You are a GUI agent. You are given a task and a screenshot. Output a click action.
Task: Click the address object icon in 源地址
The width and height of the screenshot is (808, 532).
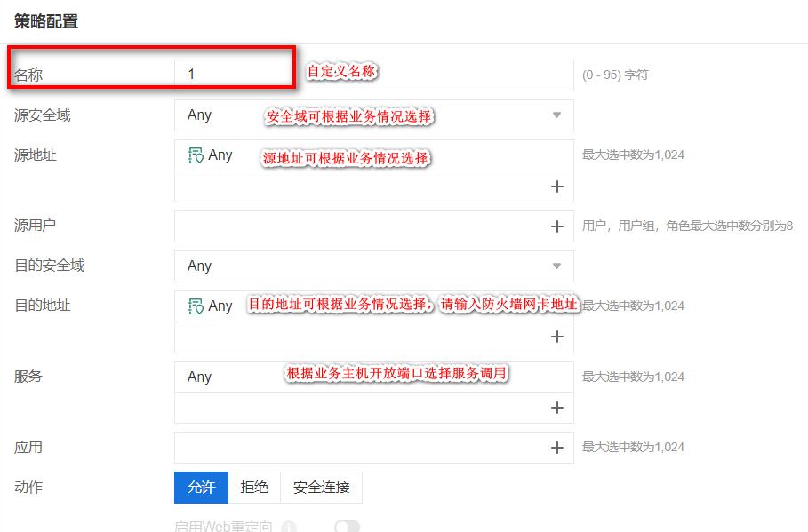(x=196, y=155)
